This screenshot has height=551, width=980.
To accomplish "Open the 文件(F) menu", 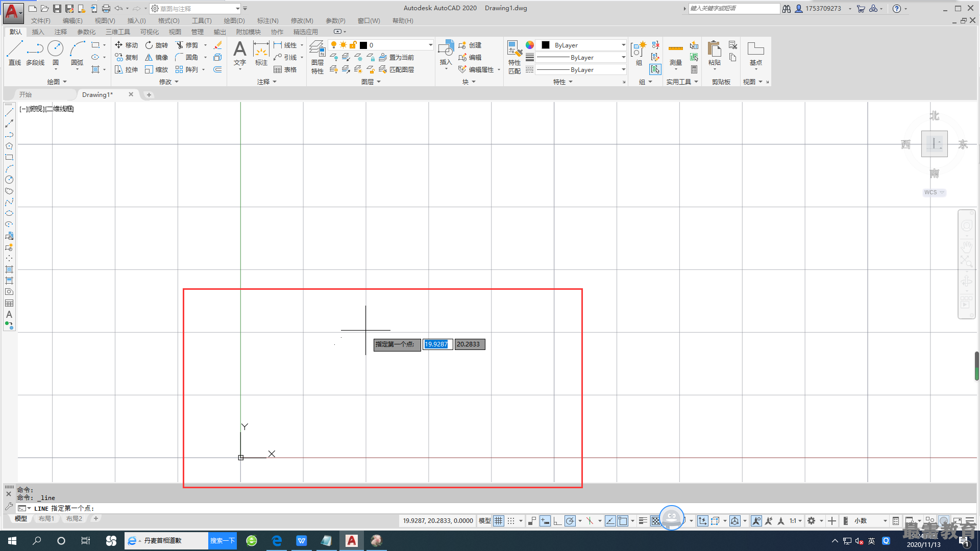I will tap(41, 21).
